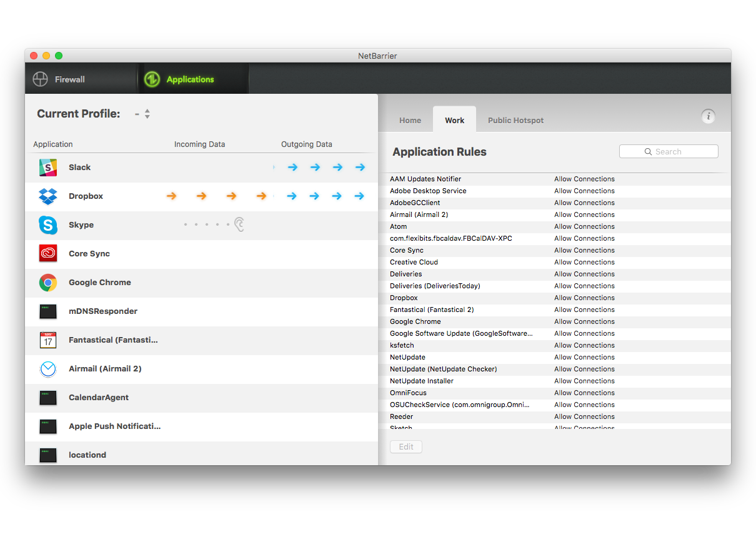Click the Dropbox icon in application list
Screen dimensions: 756x544
point(48,196)
